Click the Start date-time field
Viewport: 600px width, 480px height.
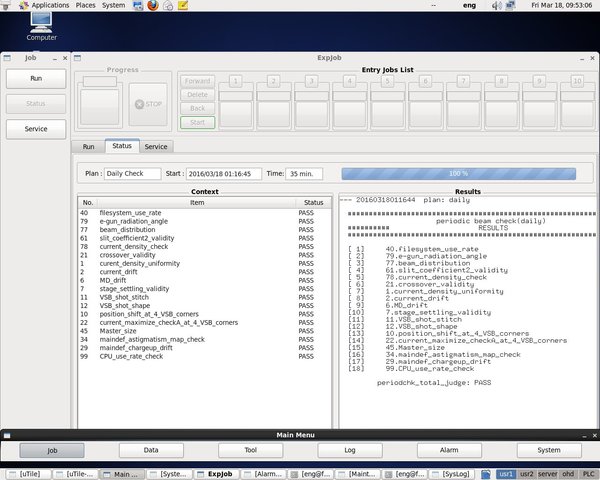tap(224, 174)
